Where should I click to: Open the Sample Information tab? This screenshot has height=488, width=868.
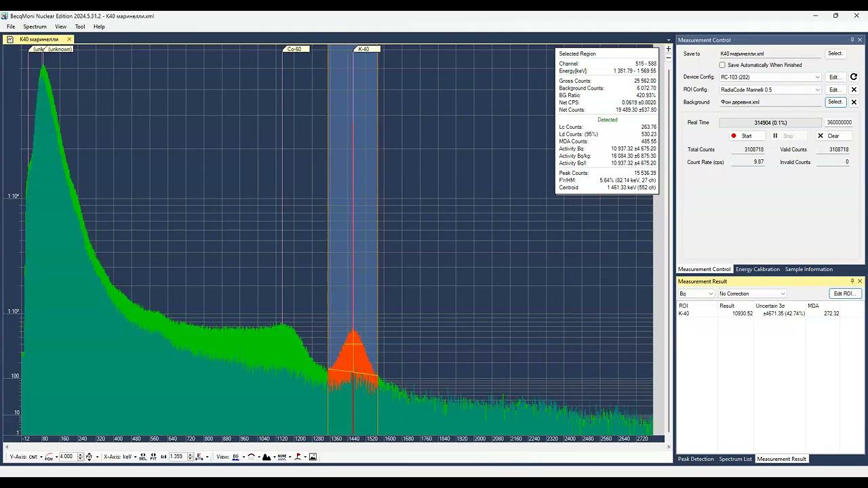click(809, 269)
